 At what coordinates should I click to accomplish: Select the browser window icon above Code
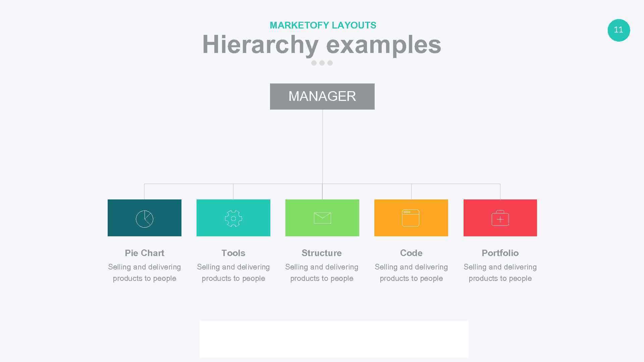pos(411,218)
